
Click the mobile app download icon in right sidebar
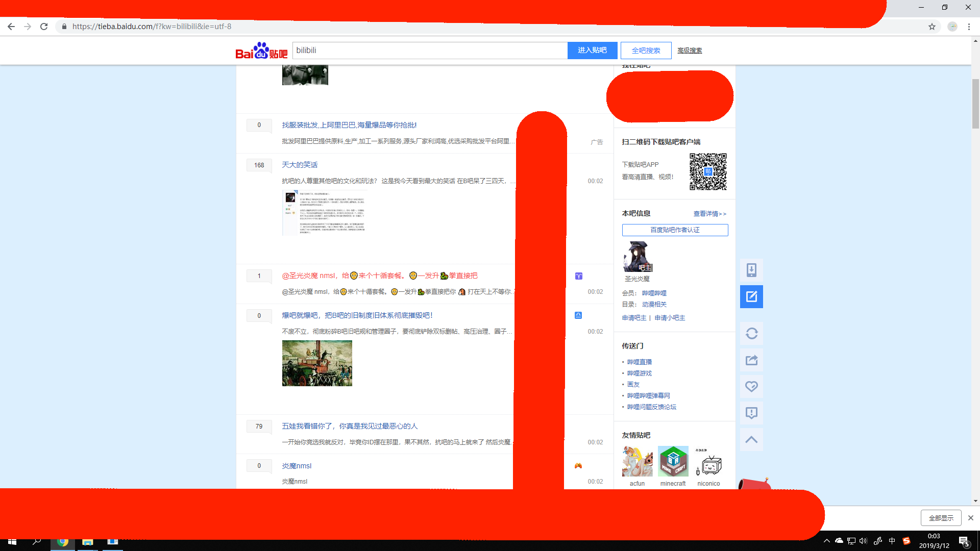coord(751,270)
